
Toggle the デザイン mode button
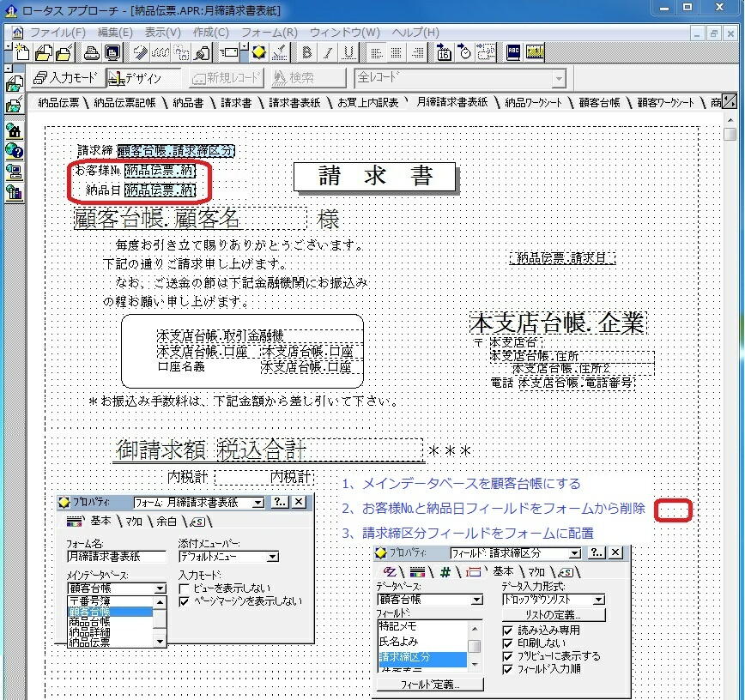click(142, 77)
